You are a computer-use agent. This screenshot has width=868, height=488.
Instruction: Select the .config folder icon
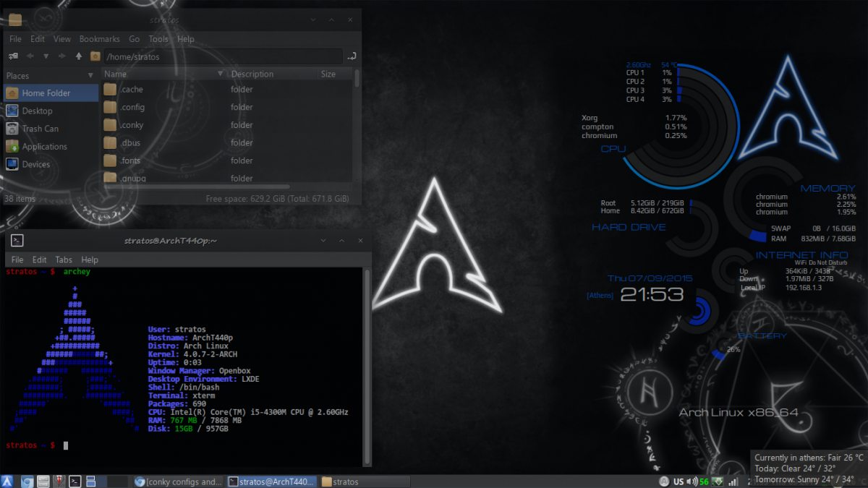[x=110, y=107]
